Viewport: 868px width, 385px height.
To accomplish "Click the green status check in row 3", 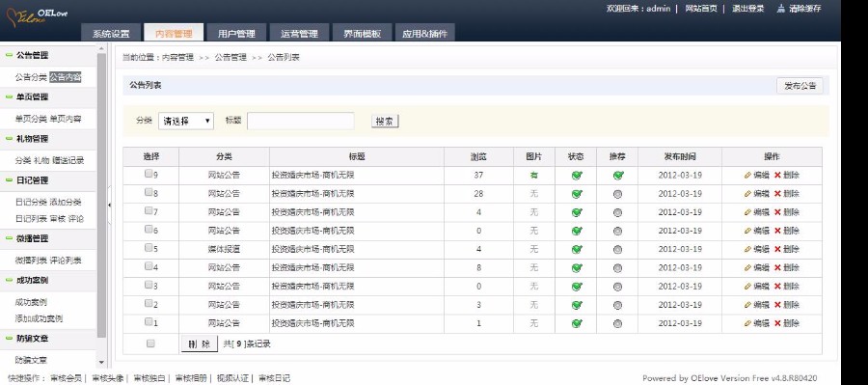I will [577, 287].
